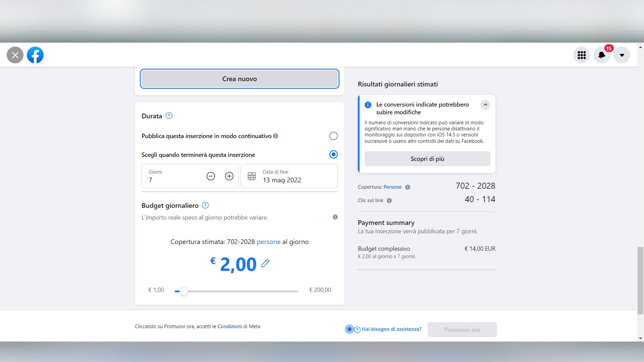Open the Budget giornaliero help question mark
This screenshot has width=644, height=362.
point(205,205)
